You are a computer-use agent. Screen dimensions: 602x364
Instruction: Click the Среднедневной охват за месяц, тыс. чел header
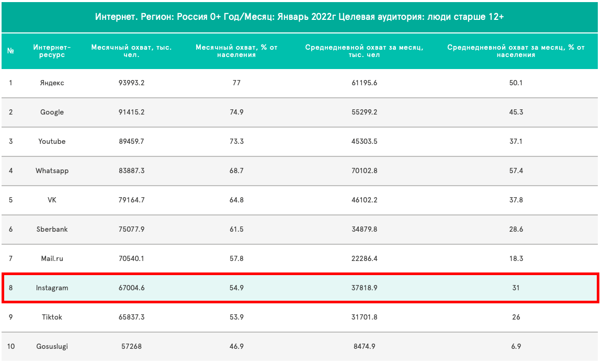coord(364,51)
